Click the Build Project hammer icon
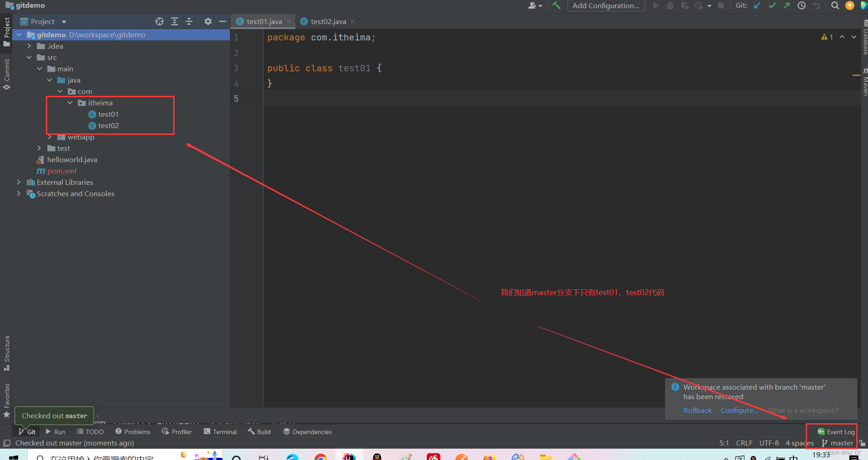The height and width of the screenshot is (460, 868). [x=556, y=5]
